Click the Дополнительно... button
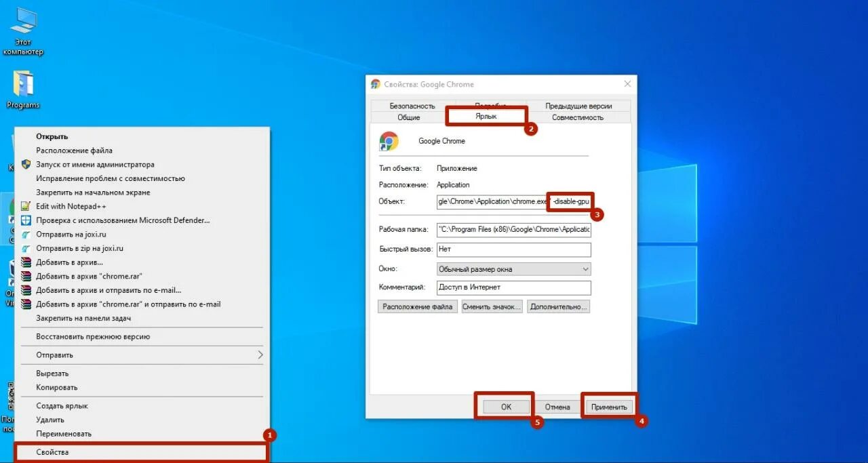Screen dimensions: 868x463 pyautogui.click(x=559, y=306)
